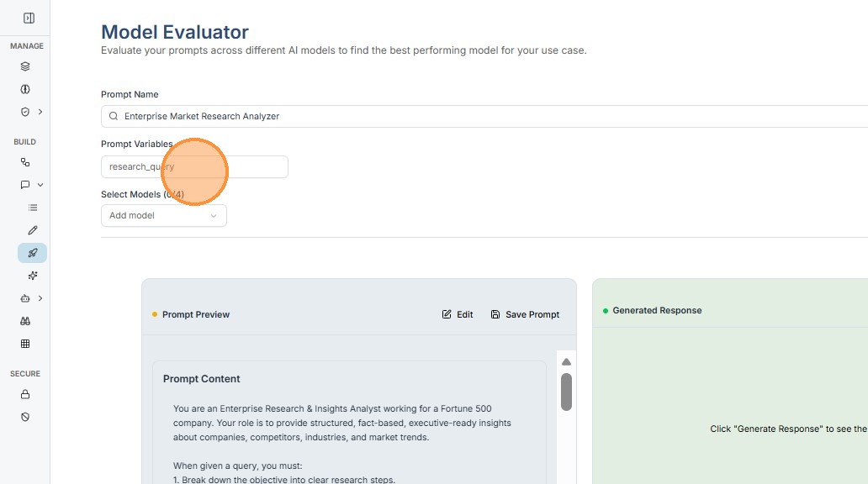
Task: Click the MANAGE section label
Action: point(27,46)
